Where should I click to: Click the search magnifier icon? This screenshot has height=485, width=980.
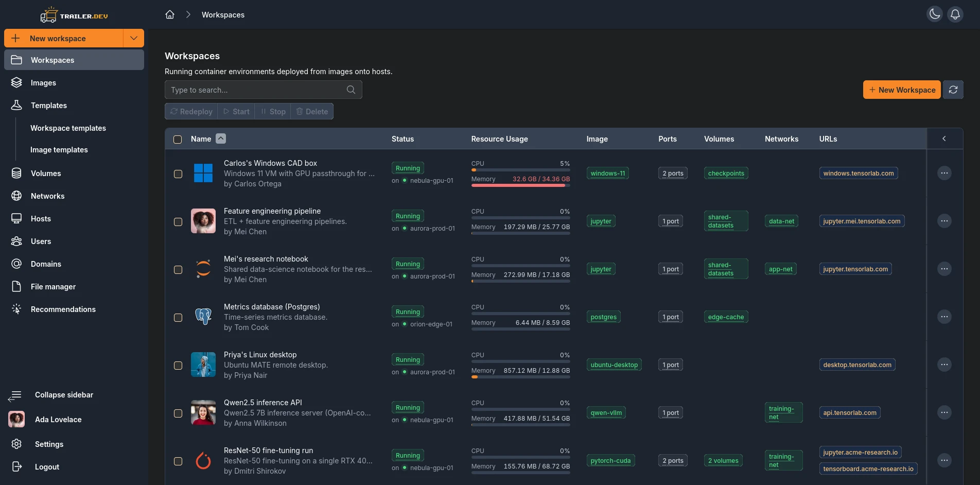point(351,90)
